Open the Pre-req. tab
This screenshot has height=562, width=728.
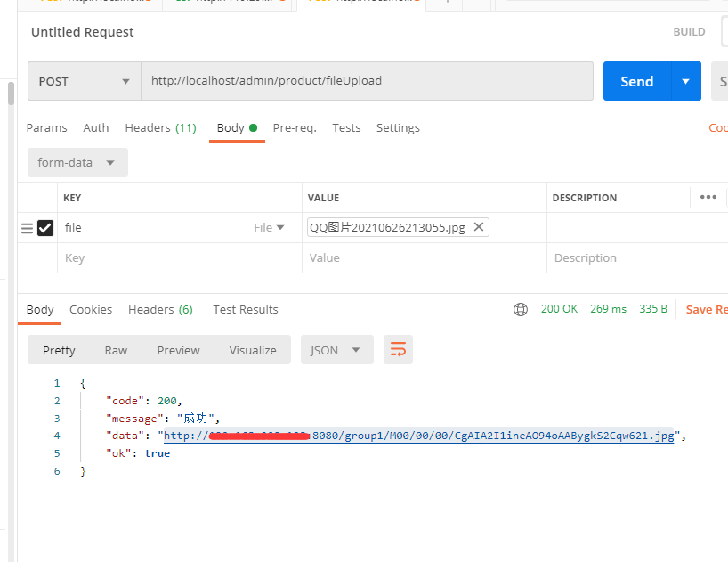295,127
